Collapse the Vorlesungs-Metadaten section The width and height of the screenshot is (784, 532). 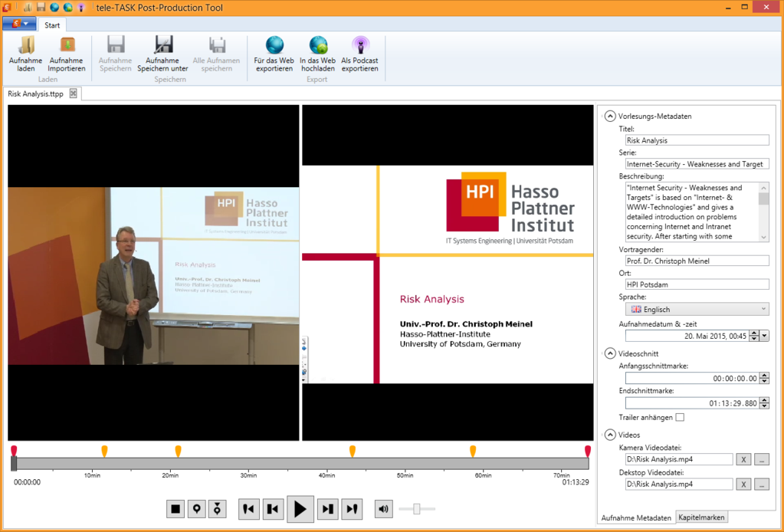(x=610, y=117)
